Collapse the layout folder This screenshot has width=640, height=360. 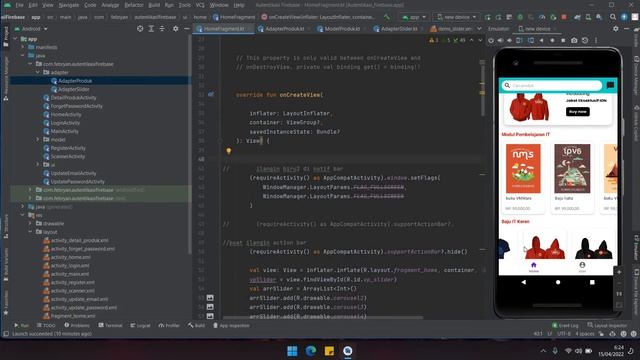(30, 232)
